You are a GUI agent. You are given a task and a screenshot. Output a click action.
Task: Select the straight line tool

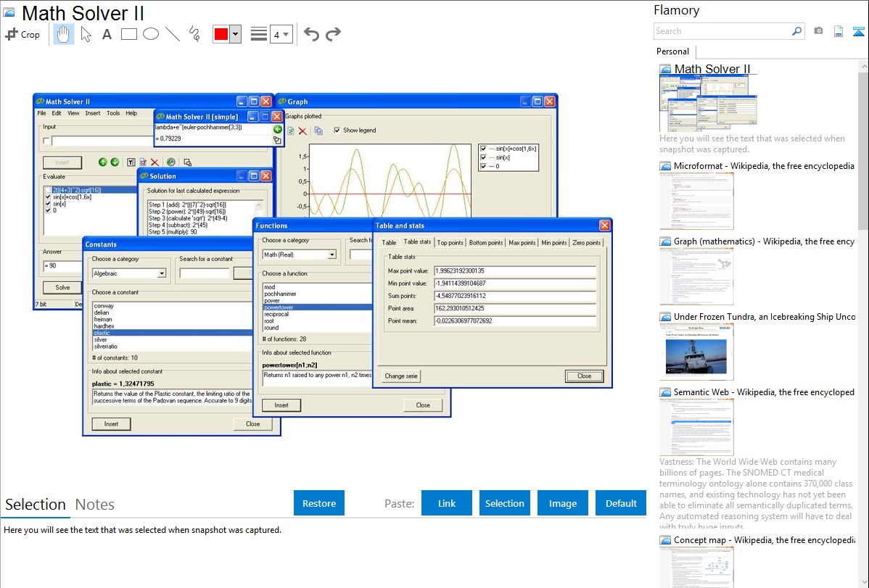point(173,34)
